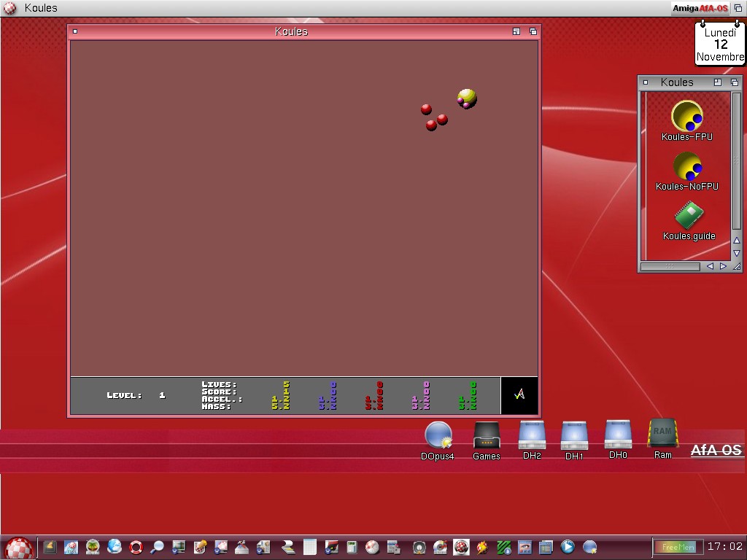The height and width of the screenshot is (560, 747).
Task: Open the DOpus4 desktop icon
Action: coord(438,435)
